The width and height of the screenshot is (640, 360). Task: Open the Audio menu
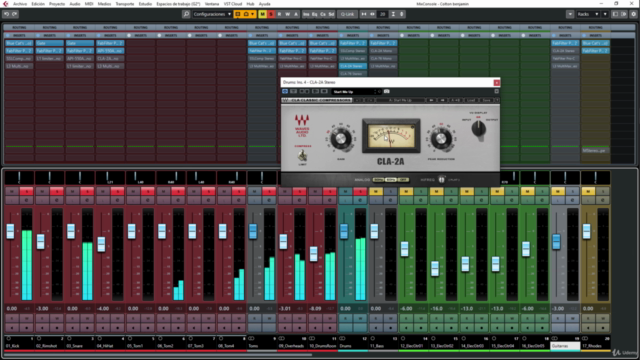tap(75, 4)
